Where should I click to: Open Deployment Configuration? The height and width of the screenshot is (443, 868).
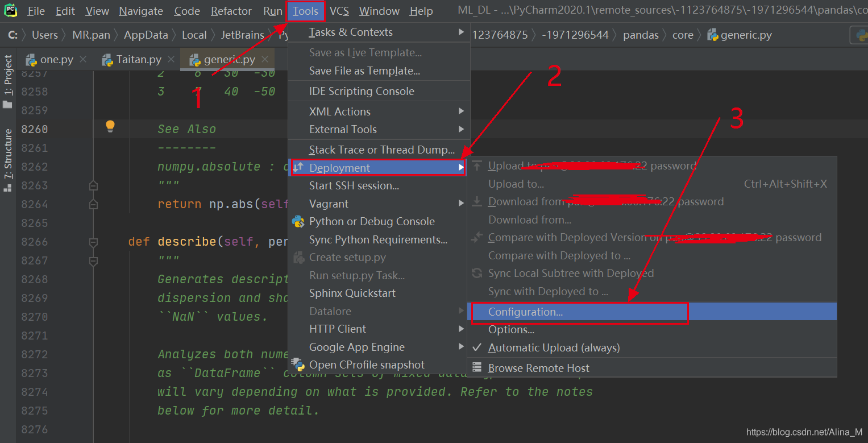pos(652,312)
